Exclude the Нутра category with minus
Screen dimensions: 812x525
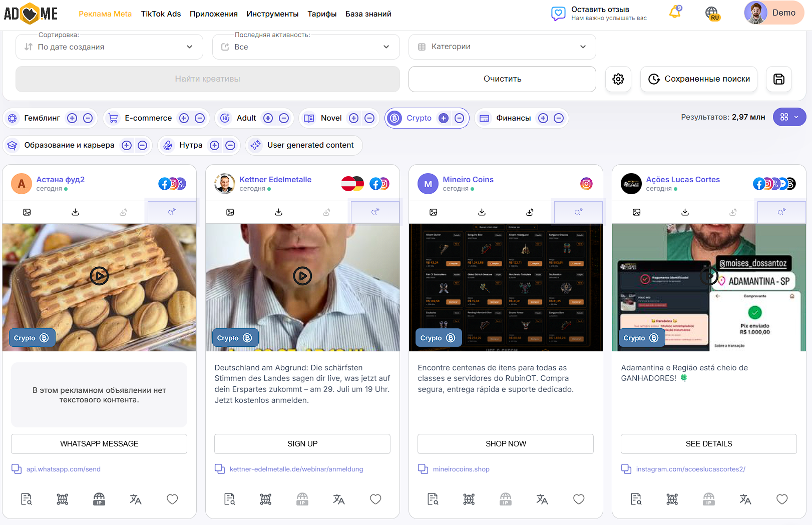(x=230, y=145)
